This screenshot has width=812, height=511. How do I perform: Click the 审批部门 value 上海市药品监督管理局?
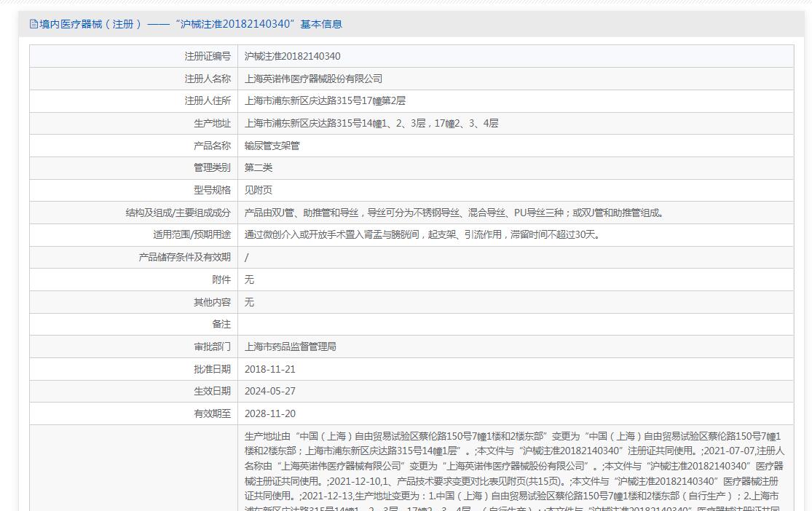pyautogui.click(x=291, y=346)
